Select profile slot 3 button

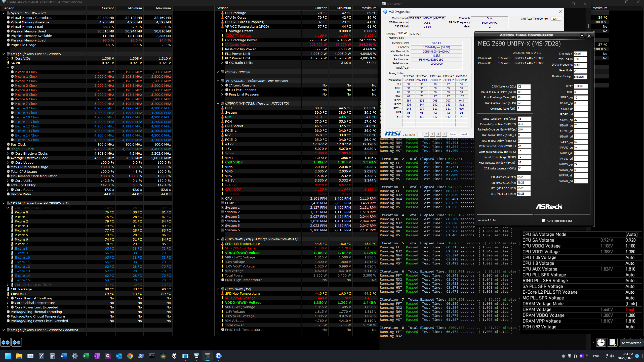(x=432, y=134)
